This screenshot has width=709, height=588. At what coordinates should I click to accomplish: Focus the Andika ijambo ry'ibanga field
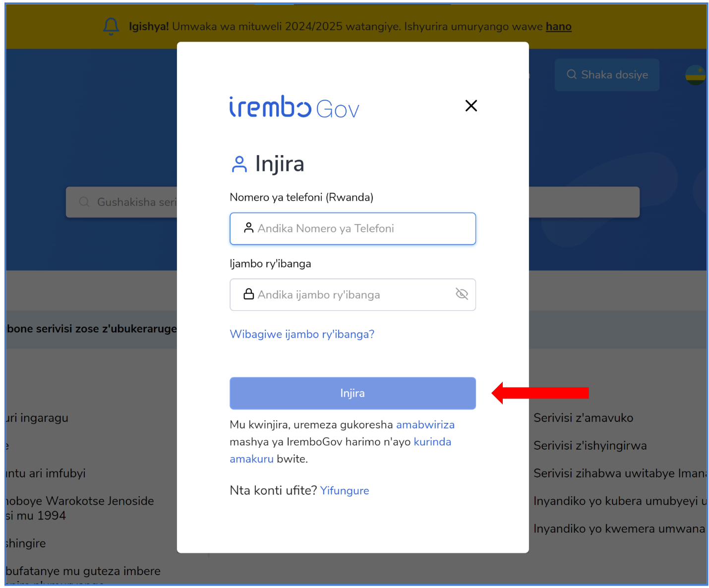[353, 294]
